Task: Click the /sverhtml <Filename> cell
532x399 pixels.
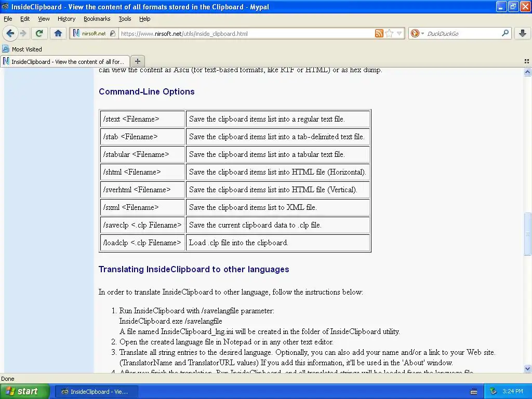Action: click(x=142, y=190)
